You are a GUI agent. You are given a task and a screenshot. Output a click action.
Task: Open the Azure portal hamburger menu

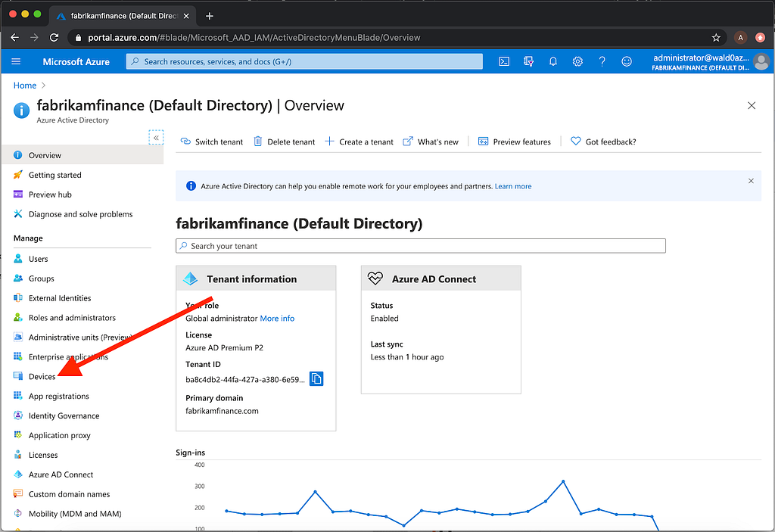pos(16,62)
